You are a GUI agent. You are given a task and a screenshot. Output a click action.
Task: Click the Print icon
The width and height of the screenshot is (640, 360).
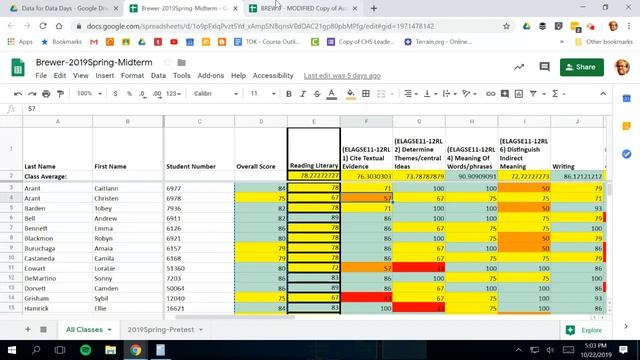(x=46, y=94)
